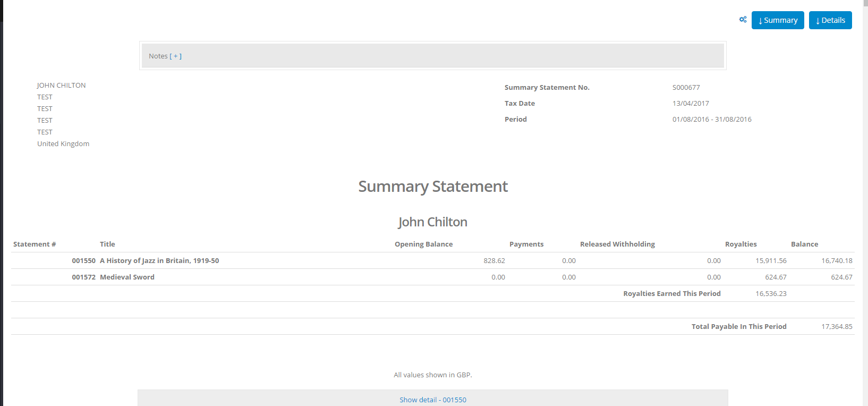Open Show detail - 001550 link
The image size is (868, 406).
click(433, 400)
